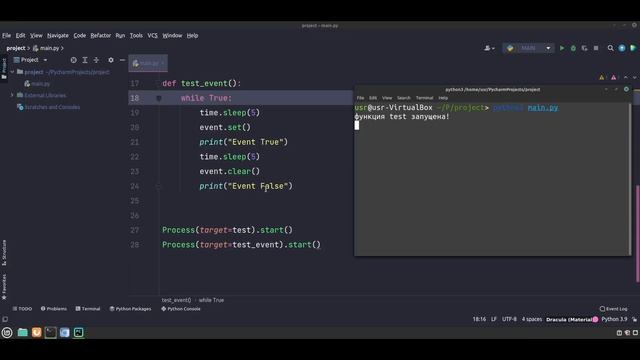Open the Linux Mint start menu
Image resolution: width=640 pixels, height=360 pixels.
[7, 333]
